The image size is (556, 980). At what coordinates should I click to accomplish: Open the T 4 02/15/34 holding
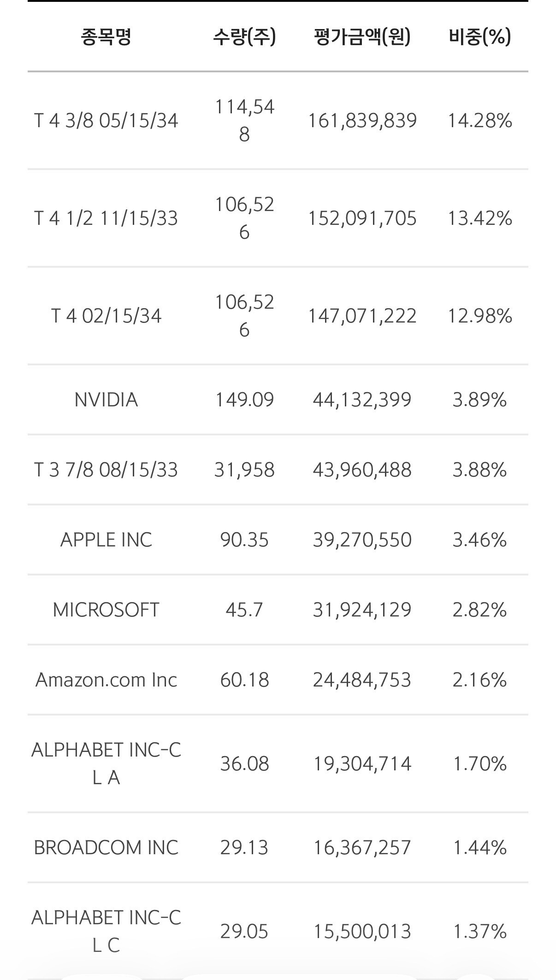tap(278, 316)
